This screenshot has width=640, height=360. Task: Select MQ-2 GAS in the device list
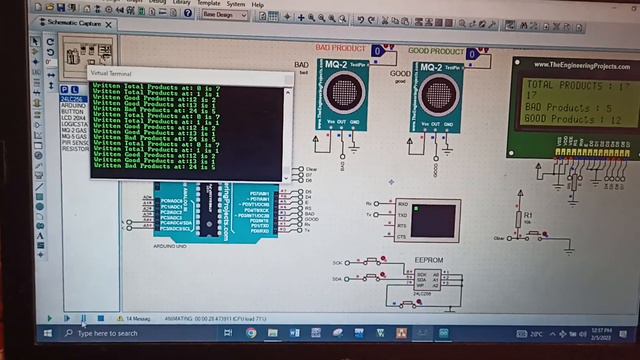pyautogui.click(x=74, y=130)
